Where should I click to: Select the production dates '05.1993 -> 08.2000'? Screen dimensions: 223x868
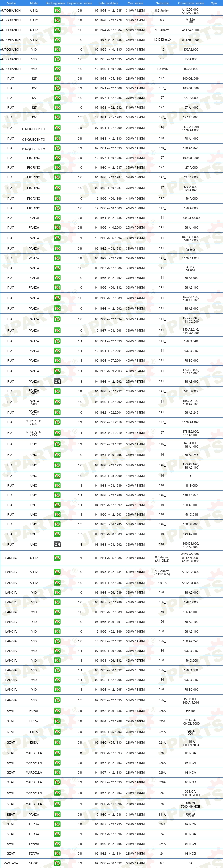[x=108, y=476]
